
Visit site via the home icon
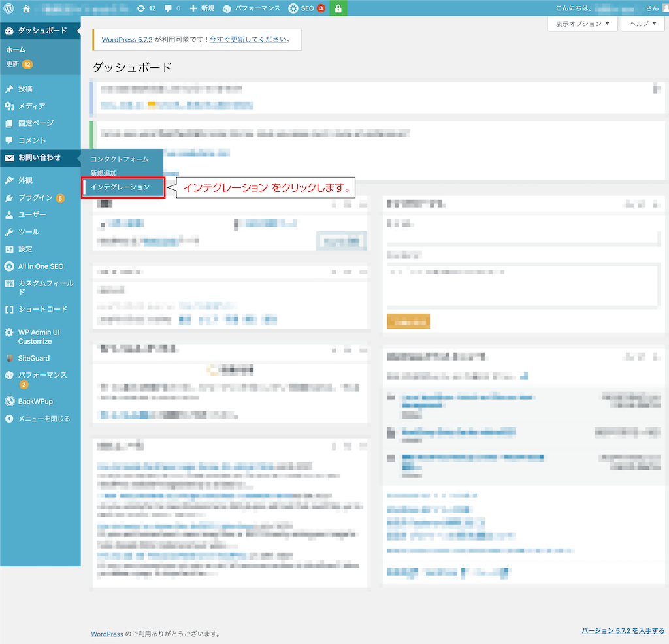click(x=26, y=8)
